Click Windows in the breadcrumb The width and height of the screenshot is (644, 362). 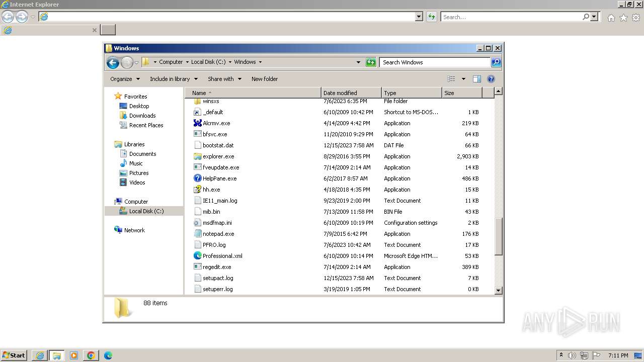click(245, 62)
